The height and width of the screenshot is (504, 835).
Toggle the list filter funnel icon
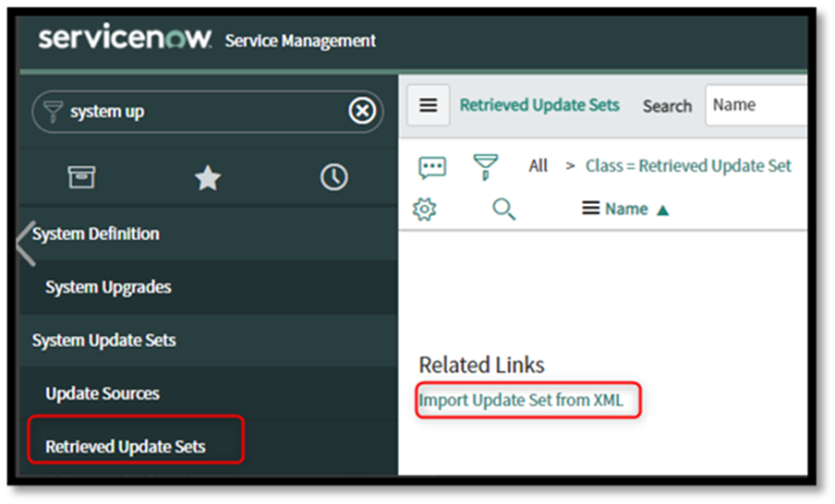coord(485,167)
